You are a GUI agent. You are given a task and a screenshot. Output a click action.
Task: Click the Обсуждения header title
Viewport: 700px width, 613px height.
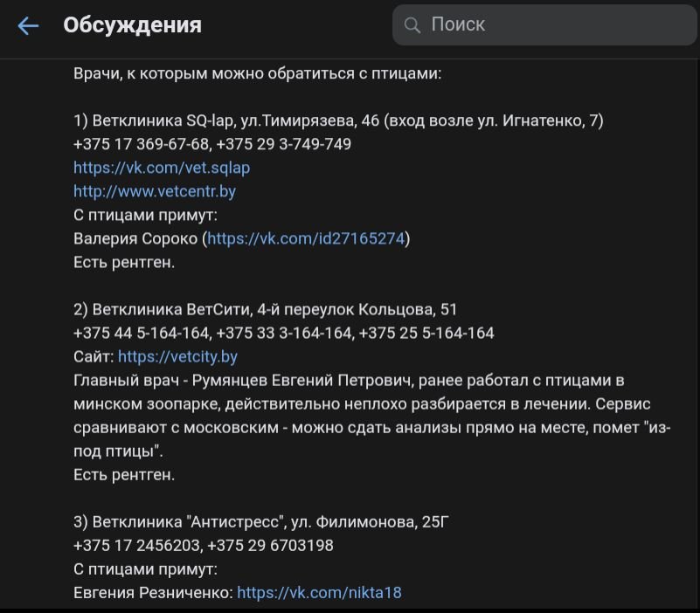click(x=132, y=25)
